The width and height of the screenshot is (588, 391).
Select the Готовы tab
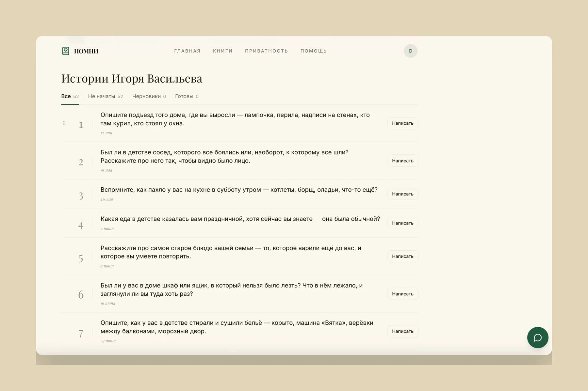pos(187,96)
